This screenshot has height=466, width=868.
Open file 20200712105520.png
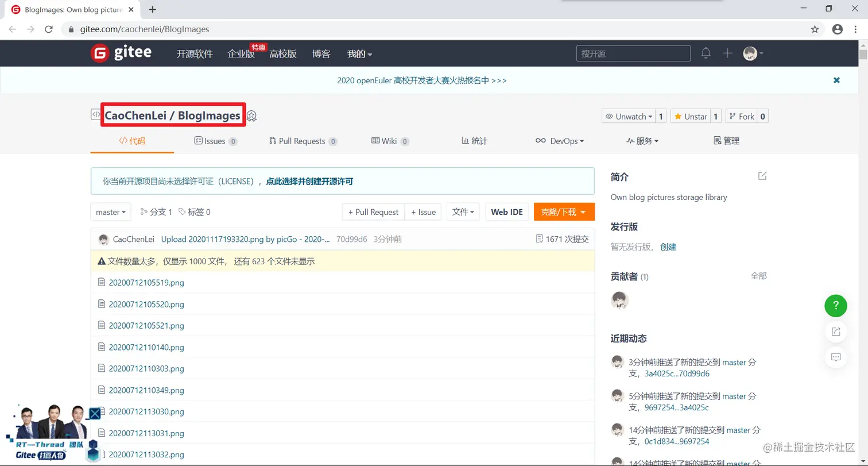tap(146, 304)
